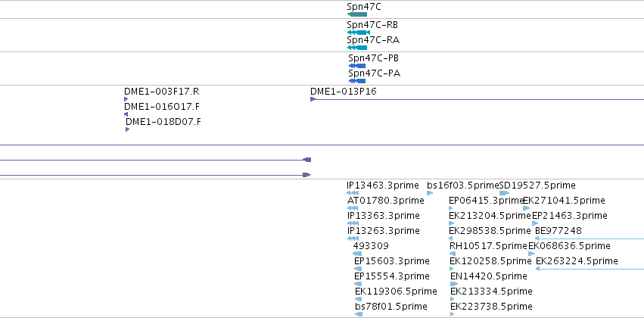The width and height of the screenshot is (644, 318).
Task: Click the DME1-016O17.F arrow marker
Action: point(126,114)
